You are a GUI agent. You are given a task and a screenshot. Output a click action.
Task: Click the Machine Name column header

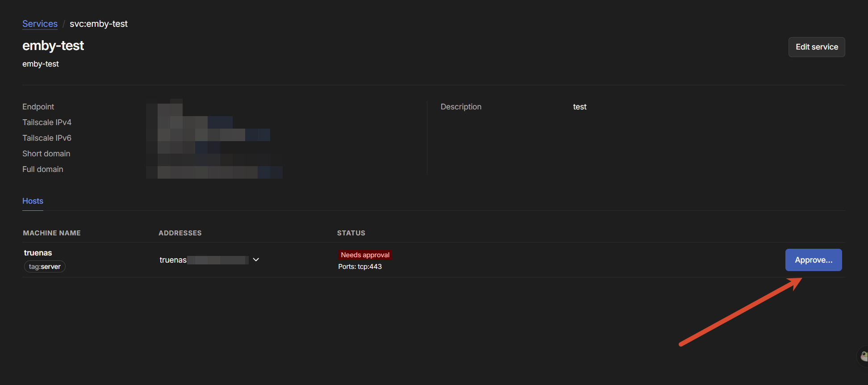(x=52, y=233)
